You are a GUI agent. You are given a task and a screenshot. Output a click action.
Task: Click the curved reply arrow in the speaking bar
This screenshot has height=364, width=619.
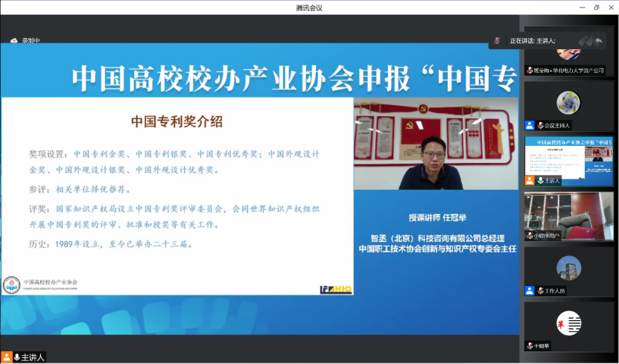click(x=598, y=41)
